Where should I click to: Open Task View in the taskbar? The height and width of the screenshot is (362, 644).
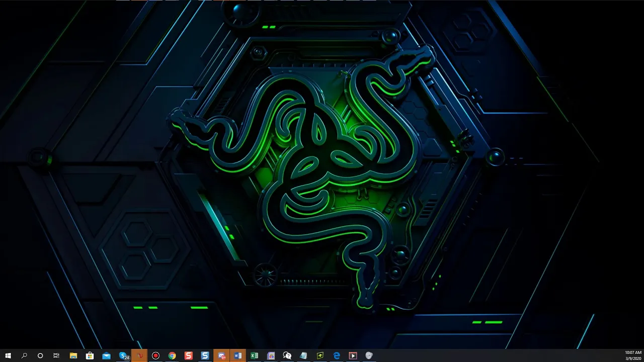pyautogui.click(x=56, y=355)
